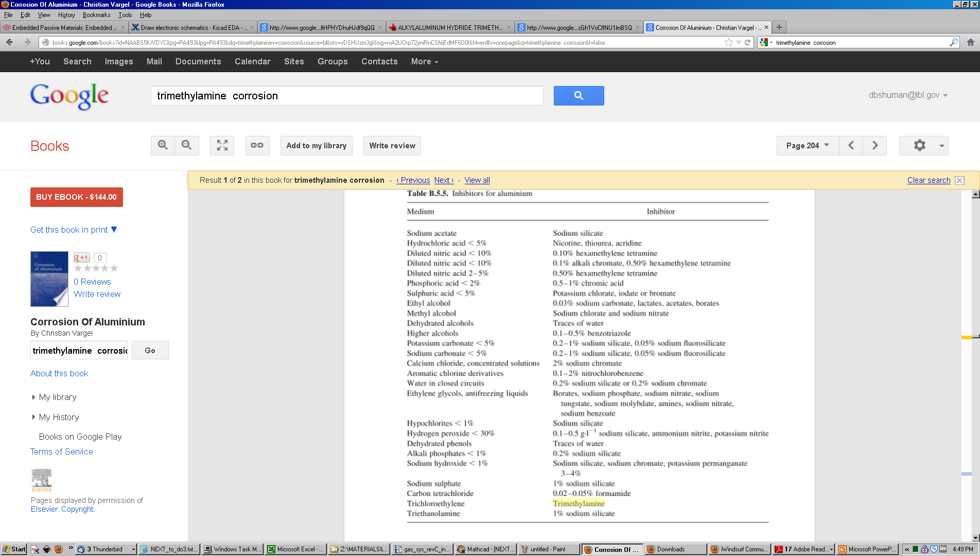
Task: Click the book cover thumbnail
Action: click(x=49, y=279)
